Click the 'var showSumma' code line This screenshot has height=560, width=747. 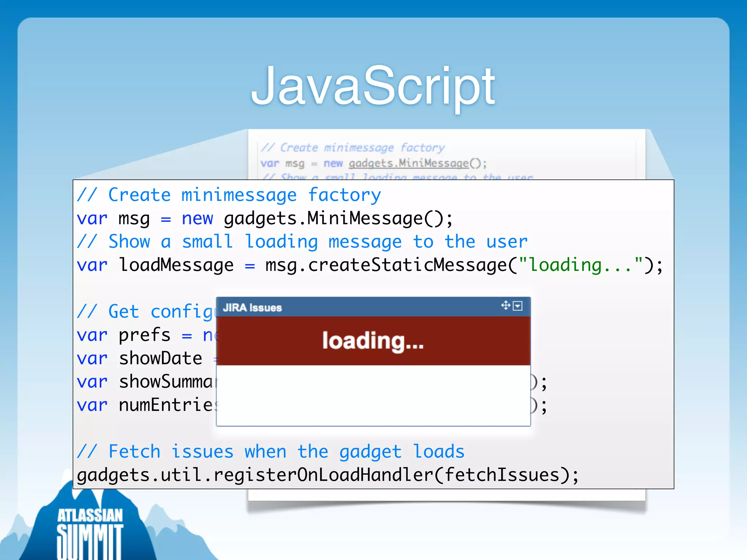147,382
